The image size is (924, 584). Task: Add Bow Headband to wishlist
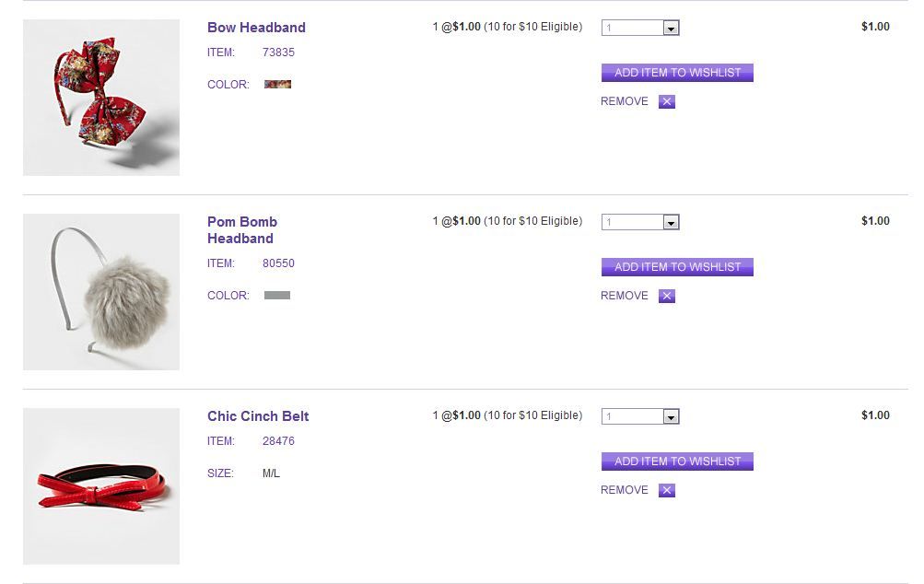pos(677,73)
